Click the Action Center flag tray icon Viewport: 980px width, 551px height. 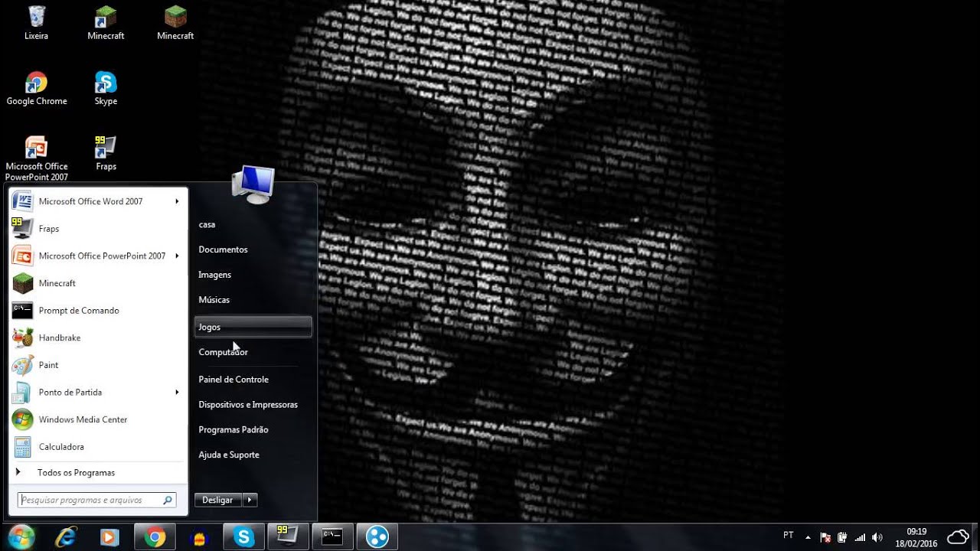click(x=825, y=537)
